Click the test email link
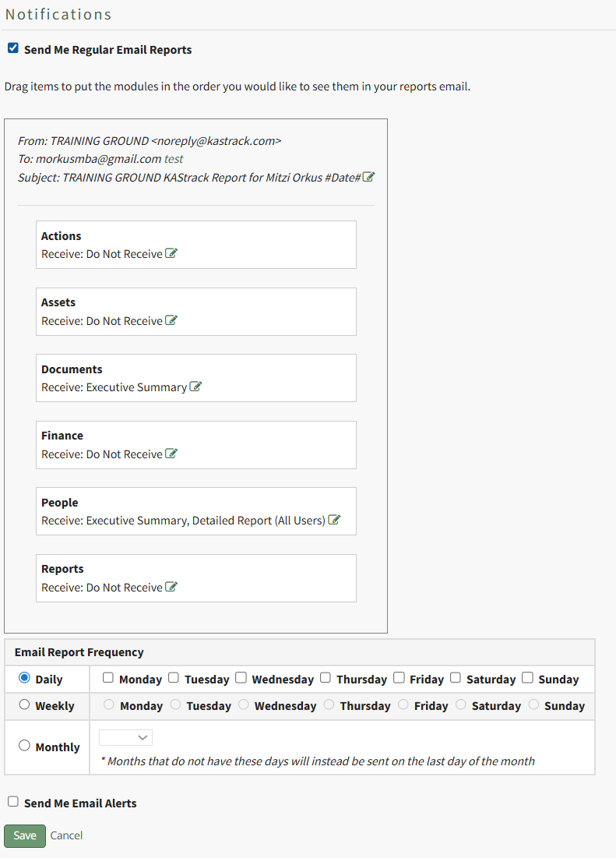The image size is (616, 858). click(174, 158)
